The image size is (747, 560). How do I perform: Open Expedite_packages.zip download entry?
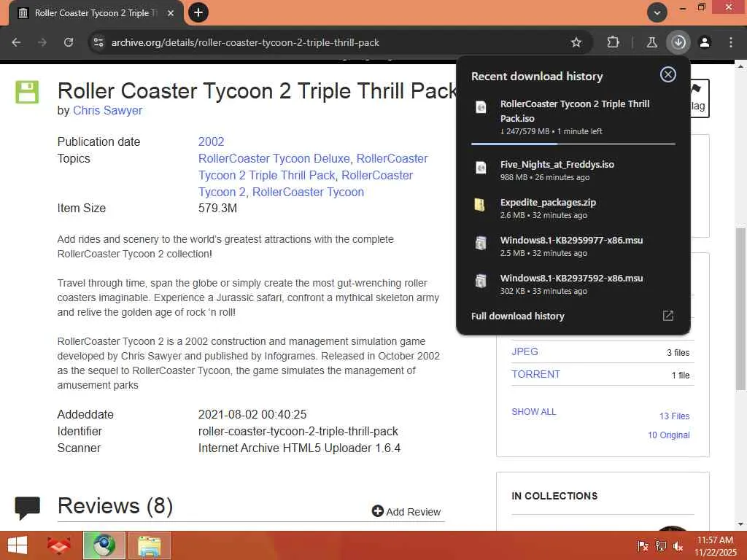pos(573,208)
